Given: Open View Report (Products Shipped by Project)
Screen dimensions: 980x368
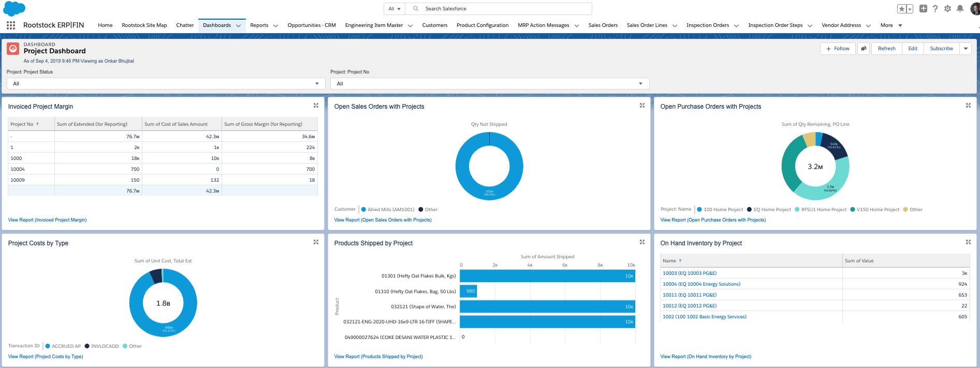Looking at the screenshot, I should [378, 357].
